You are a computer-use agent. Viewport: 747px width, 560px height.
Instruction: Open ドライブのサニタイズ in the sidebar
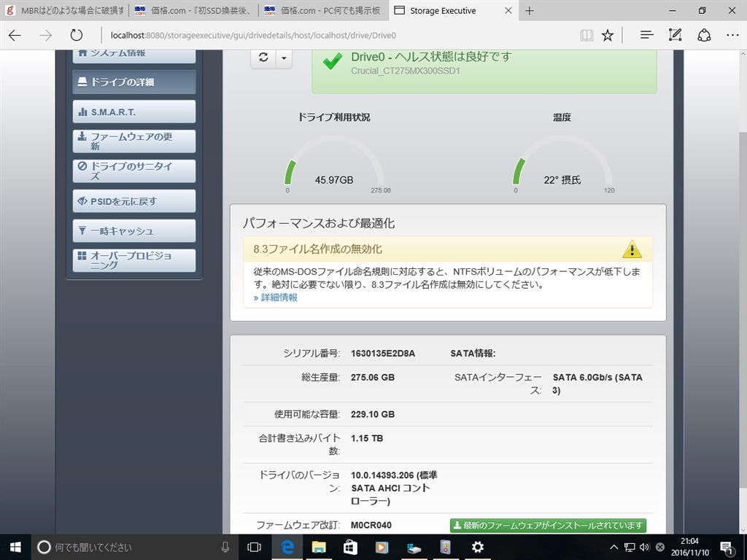[x=134, y=171]
